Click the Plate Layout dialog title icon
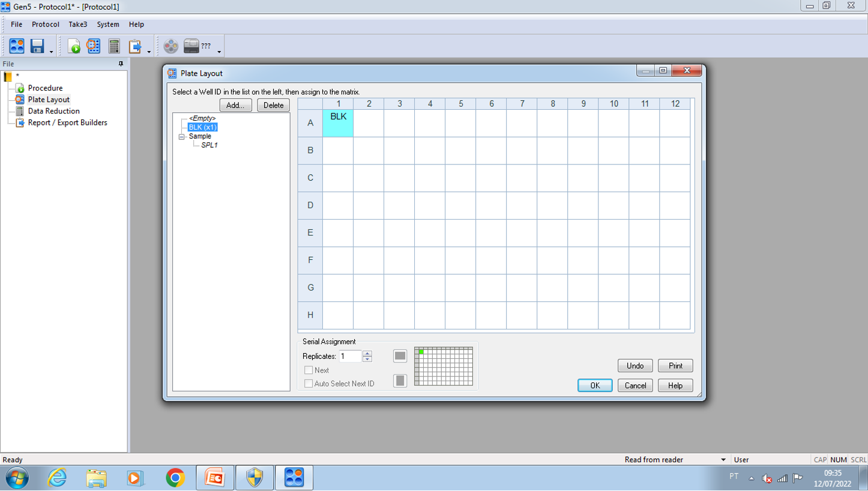Image resolution: width=868 pixels, height=491 pixels. tap(172, 73)
